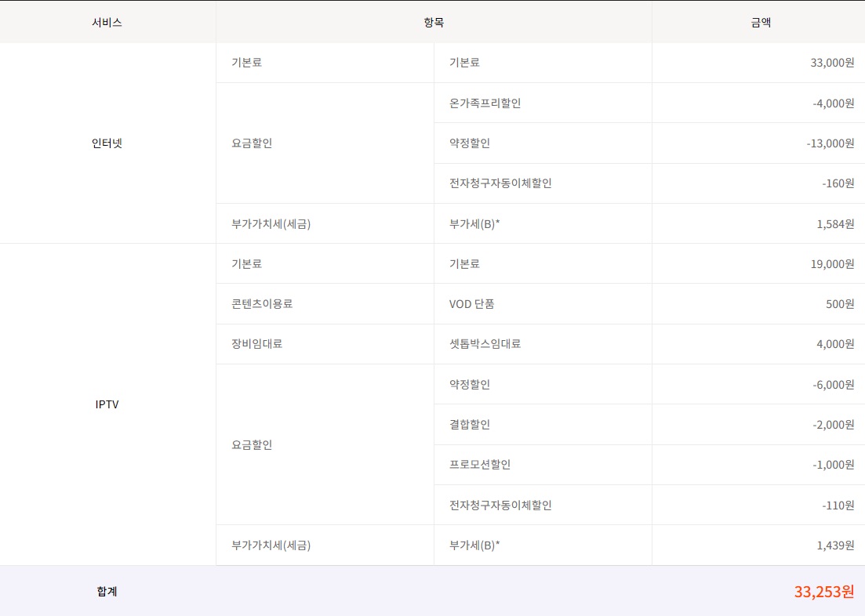Click the total amount 33,253원
Image resolution: width=865 pixels, height=616 pixels.
coord(823,592)
